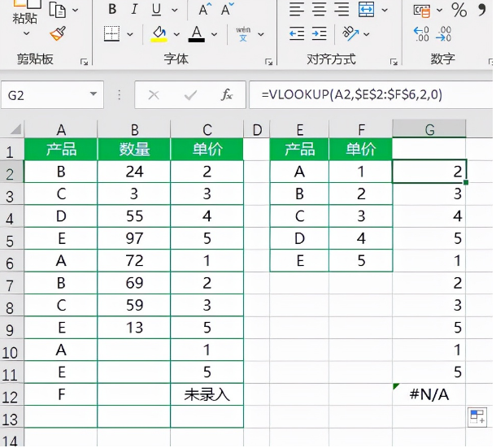Cancel formula entry with X icon
Viewport: 496px width, 448px height.
[x=154, y=95]
